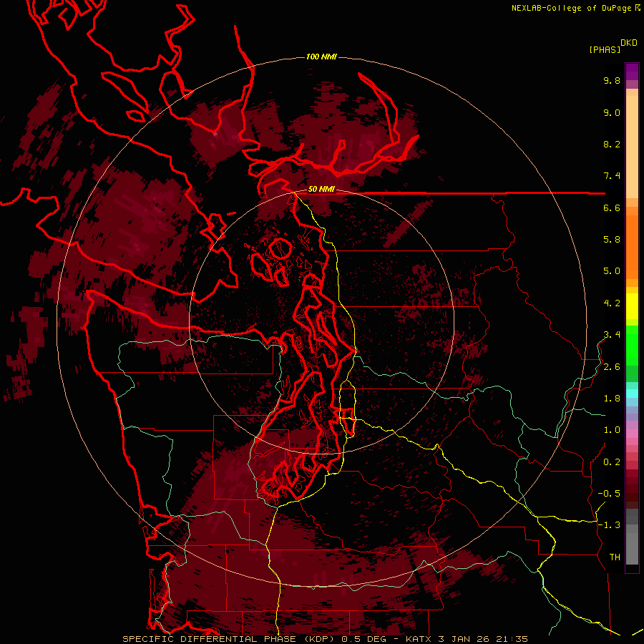The height and width of the screenshot is (644, 644).
Task: Click the 100 NMI range ring label
Action: point(321,57)
